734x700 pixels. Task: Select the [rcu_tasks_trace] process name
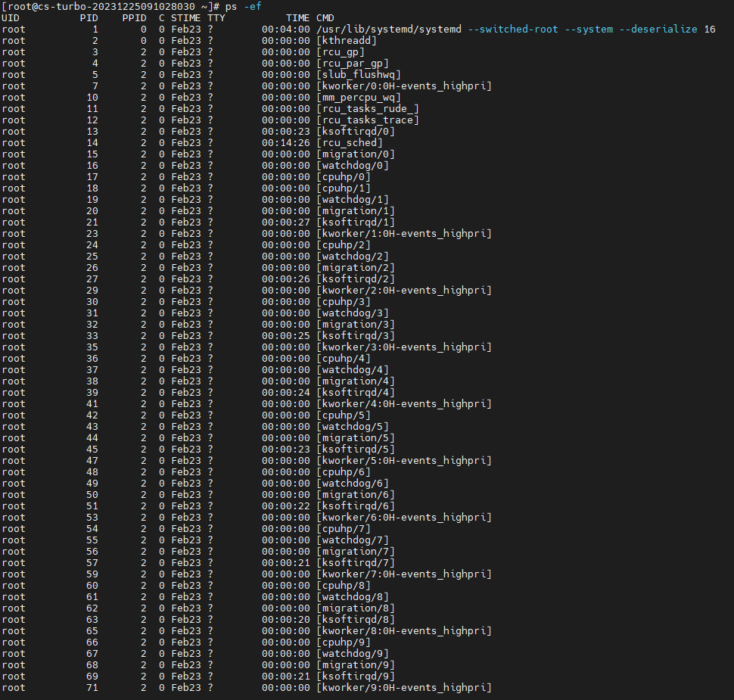(x=367, y=120)
